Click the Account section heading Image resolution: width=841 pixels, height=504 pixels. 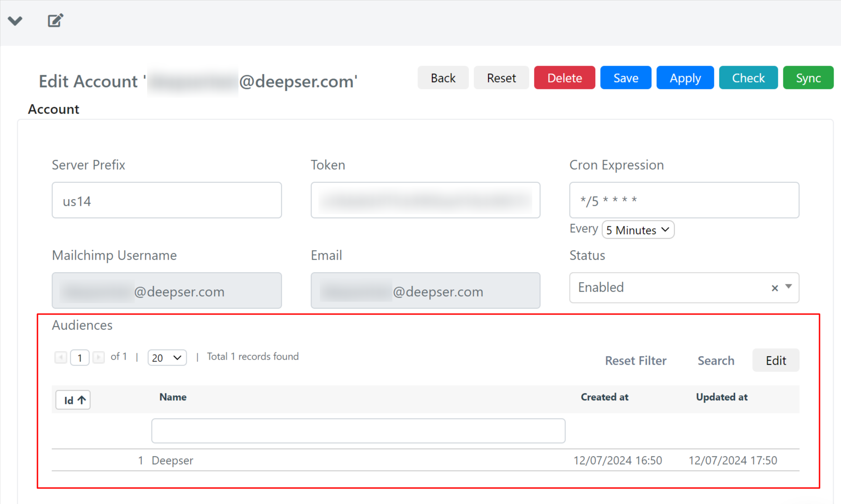(x=53, y=109)
